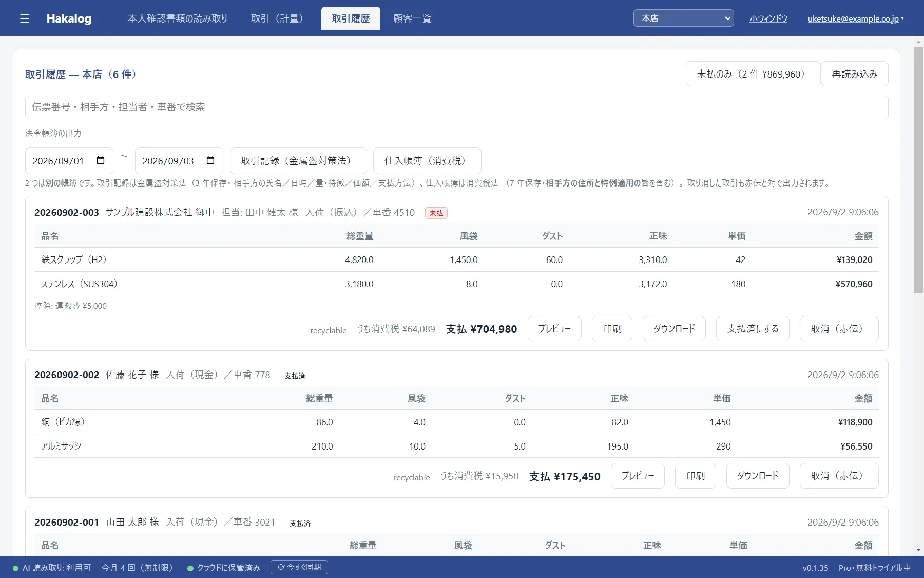
Task: Select the 取引履歴 tab
Action: (x=351, y=18)
